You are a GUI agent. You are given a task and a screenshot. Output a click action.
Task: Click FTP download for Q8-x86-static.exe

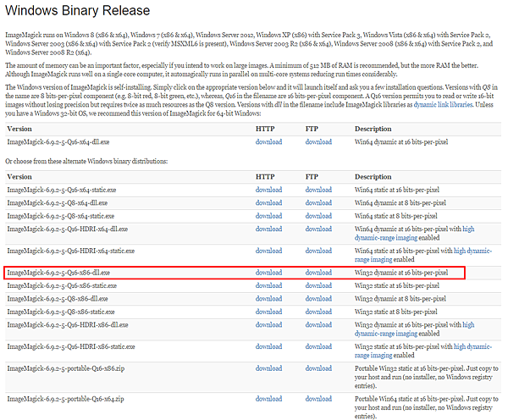coord(318,312)
